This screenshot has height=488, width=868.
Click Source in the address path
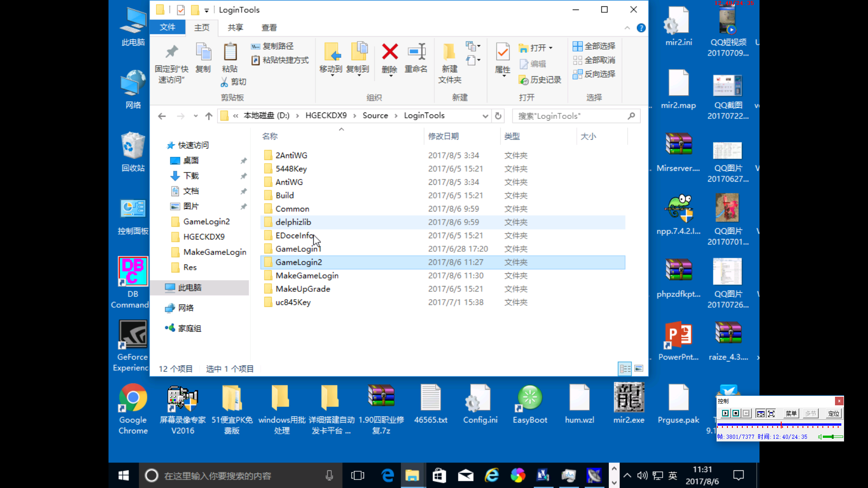[x=375, y=116]
